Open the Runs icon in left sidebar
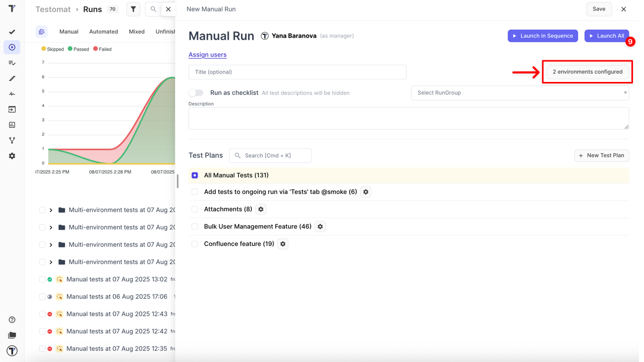This screenshot has height=362, width=644. coord(12,47)
